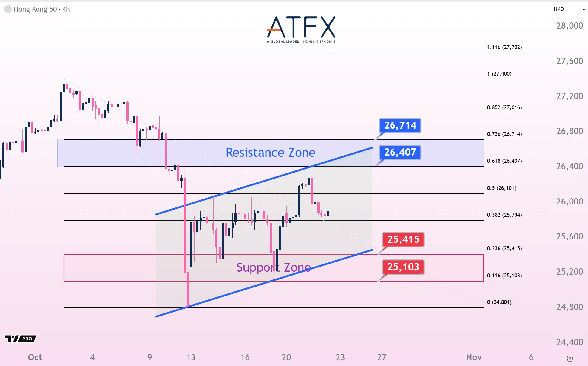Click the red 25,103 price callout
Viewport: 588px width, 366px height.
(x=403, y=267)
